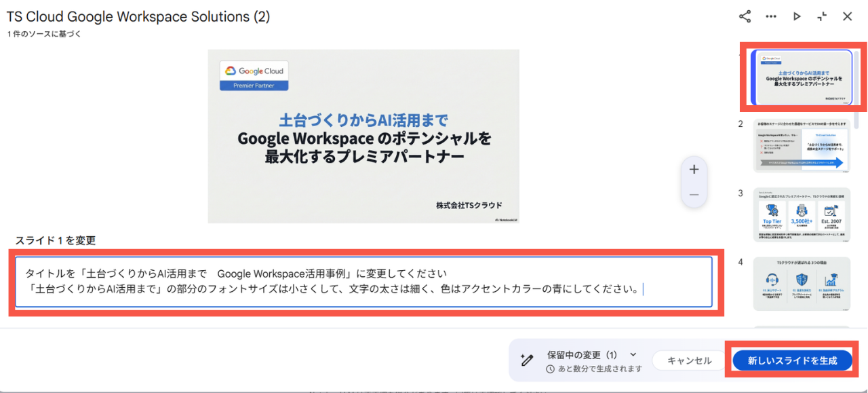Select slide 2 thumbnail
The height and width of the screenshot is (393, 868).
802,146
